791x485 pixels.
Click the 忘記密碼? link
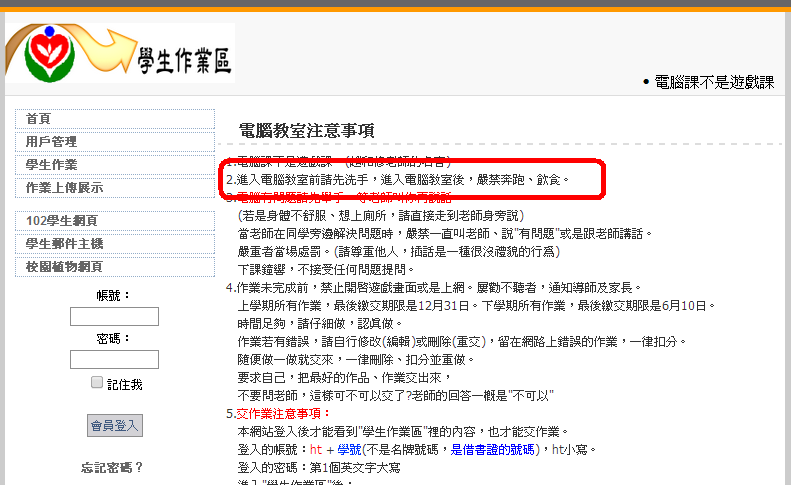pos(113,467)
